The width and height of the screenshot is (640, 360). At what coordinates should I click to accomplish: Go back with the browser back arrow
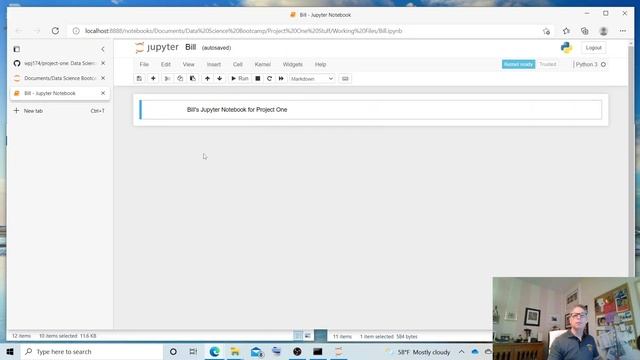click(19, 31)
